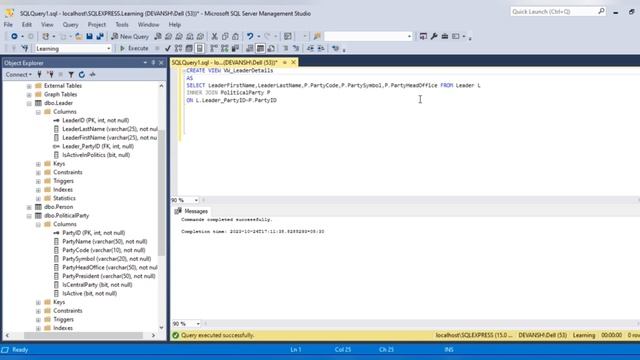
Task: Open the editor zoom 90 % dropdown
Action: 196,200
